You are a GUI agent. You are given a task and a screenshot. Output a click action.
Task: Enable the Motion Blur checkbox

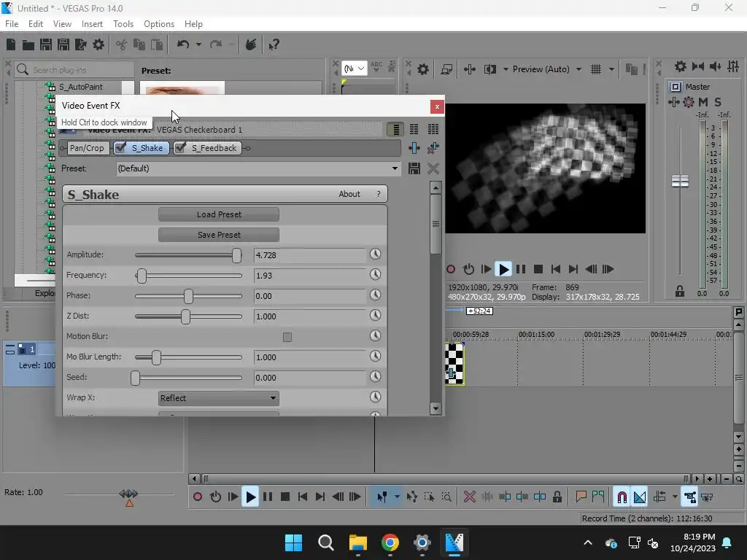(x=287, y=337)
